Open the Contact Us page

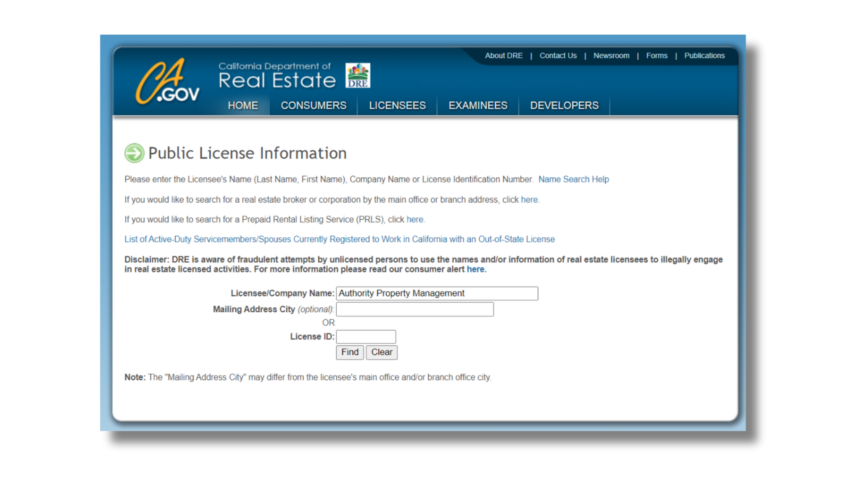click(x=557, y=56)
